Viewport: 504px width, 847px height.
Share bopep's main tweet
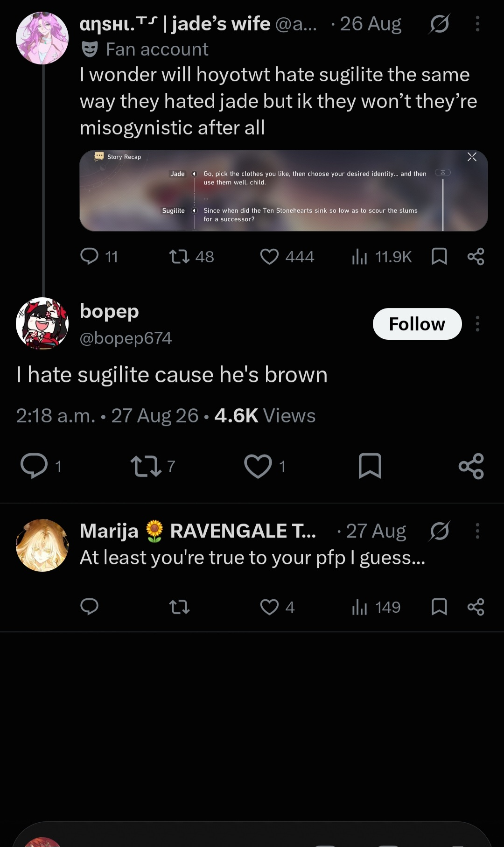tap(471, 466)
